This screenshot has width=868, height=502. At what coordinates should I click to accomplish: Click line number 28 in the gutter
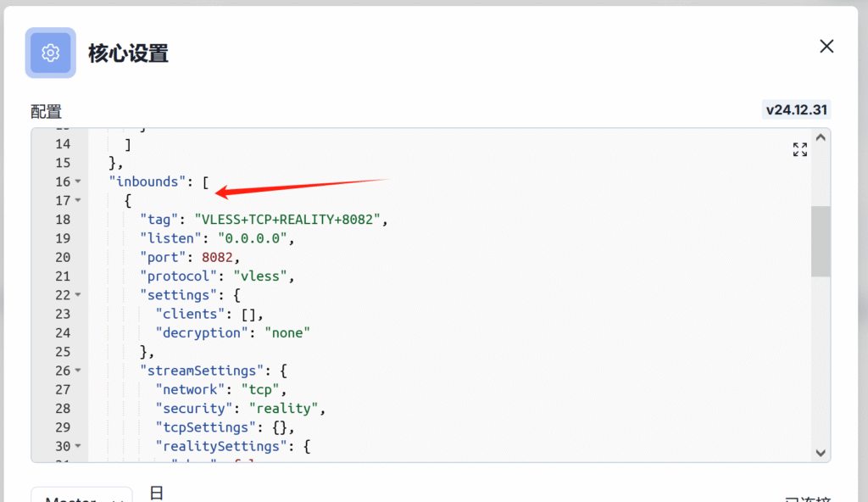tap(63, 408)
